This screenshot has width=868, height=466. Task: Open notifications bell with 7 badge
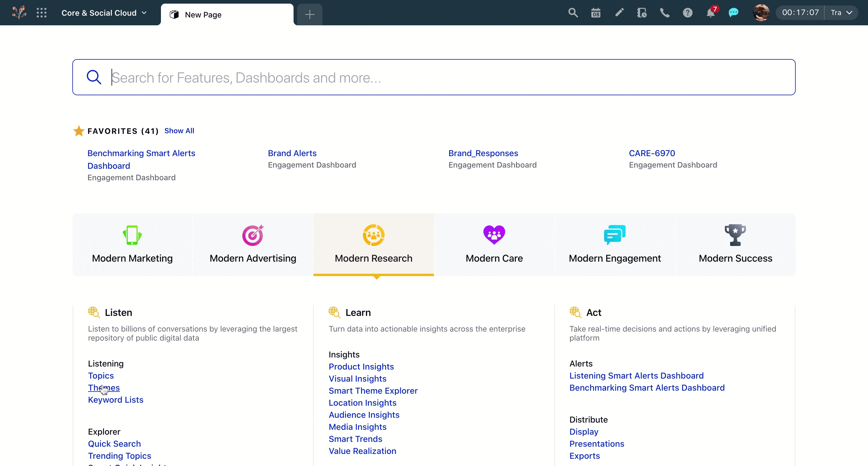coord(711,12)
